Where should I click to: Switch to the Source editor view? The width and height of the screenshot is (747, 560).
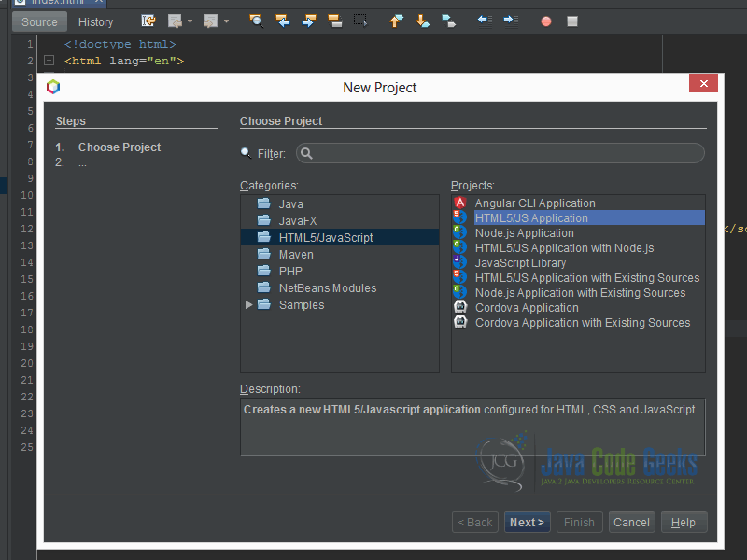pos(39,21)
